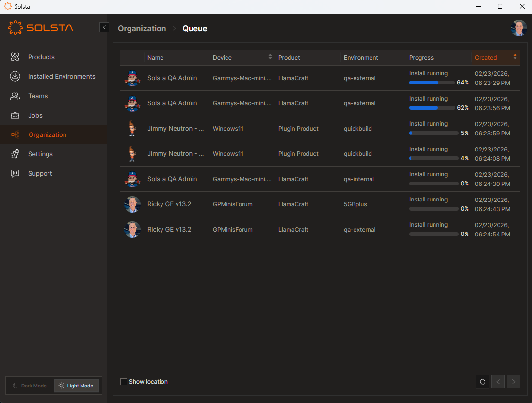The width and height of the screenshot is (532, 403).
Task: Click the Support chat icon
Action: (15, 173)
